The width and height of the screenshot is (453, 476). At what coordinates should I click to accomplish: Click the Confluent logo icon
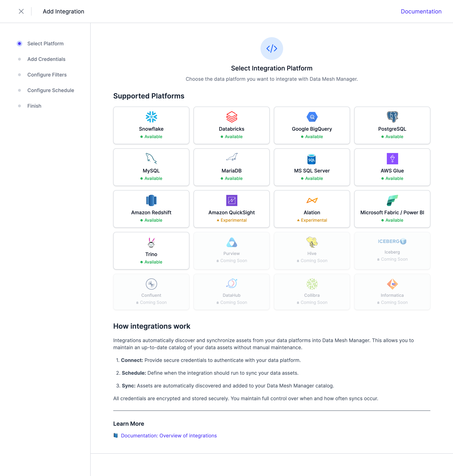tap(151, 284)
